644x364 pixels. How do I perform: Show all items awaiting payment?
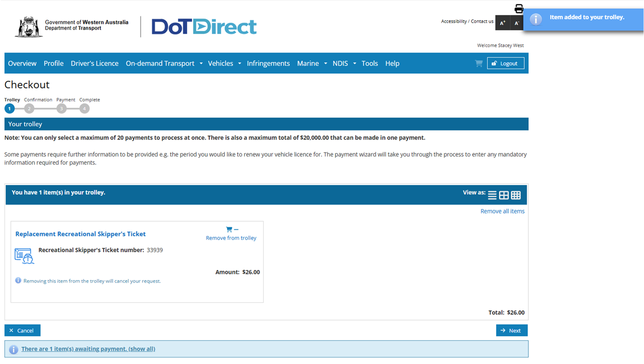[88, 349]
